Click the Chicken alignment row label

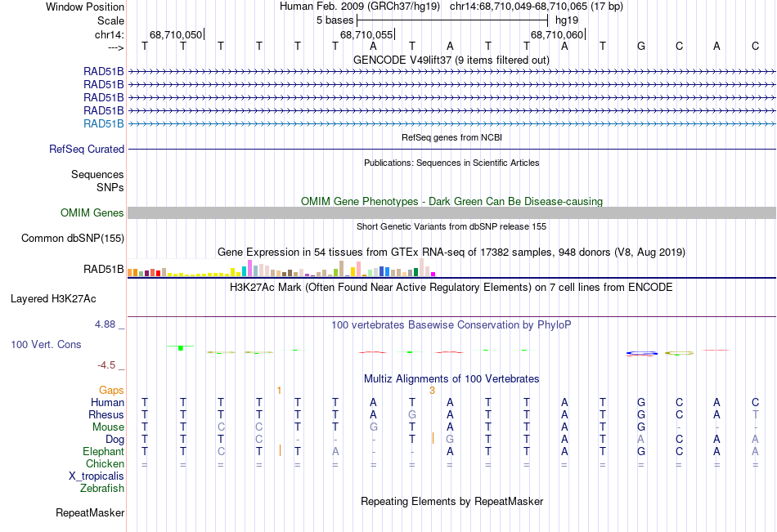pos(105,463)
